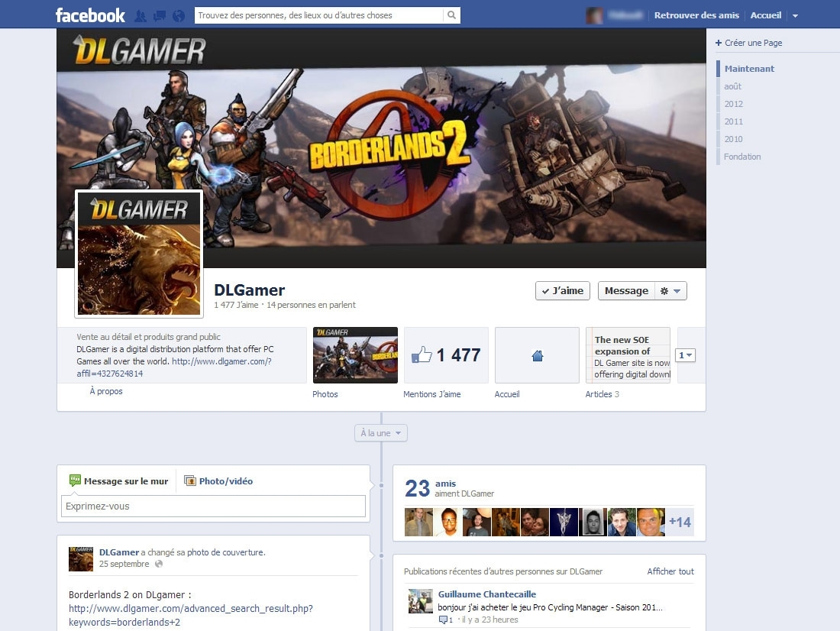Click the 14 personnes en parlent text
Viewport: 840px width, 631px height.
[x=312, y=305]
